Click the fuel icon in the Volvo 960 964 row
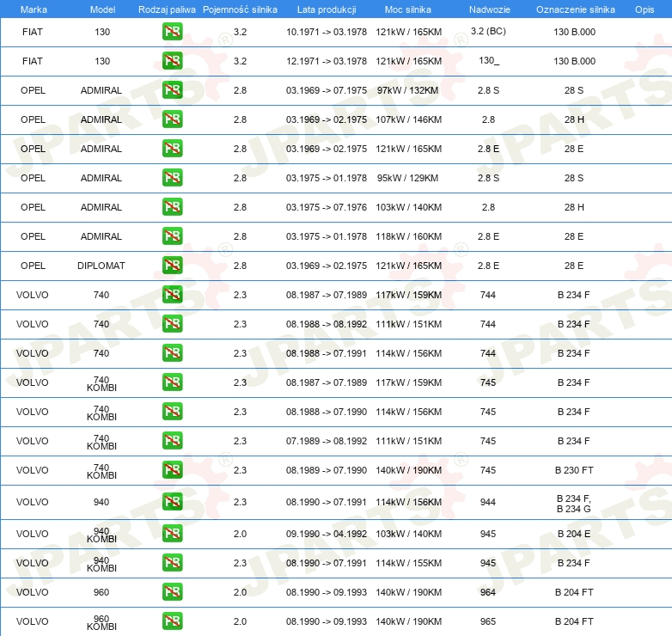672x636 pixels. point(172,592)
